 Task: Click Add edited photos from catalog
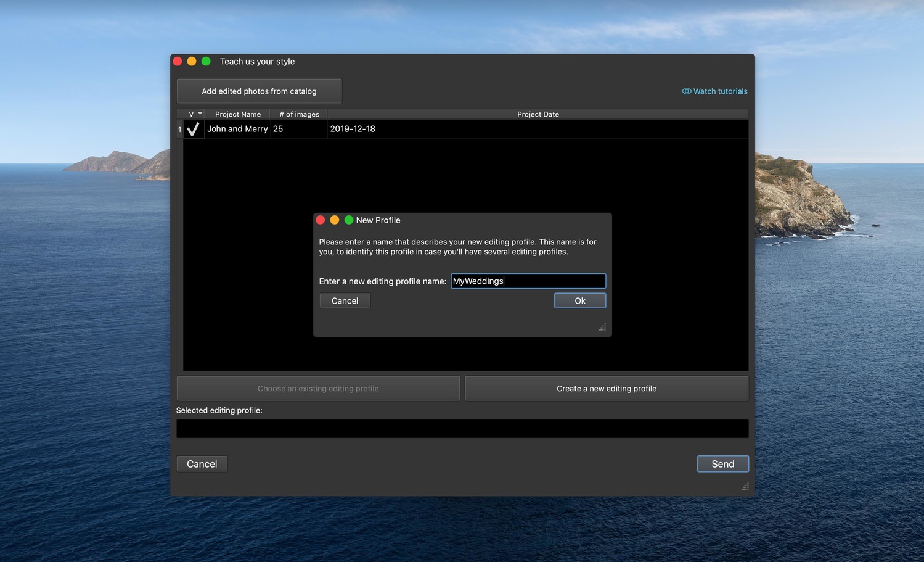click(259, 91)
